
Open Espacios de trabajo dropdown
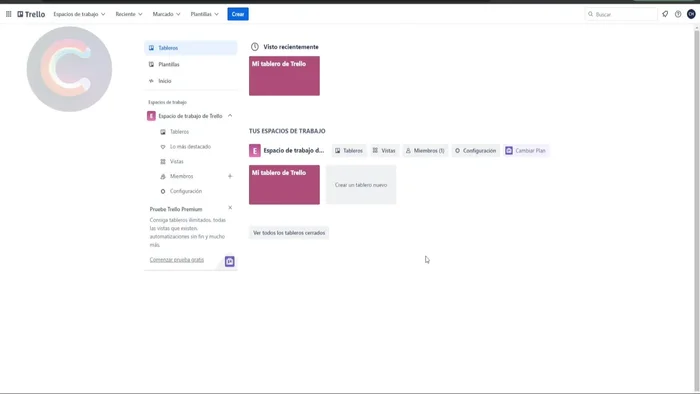pyautogui.click(x=79, y=14)
